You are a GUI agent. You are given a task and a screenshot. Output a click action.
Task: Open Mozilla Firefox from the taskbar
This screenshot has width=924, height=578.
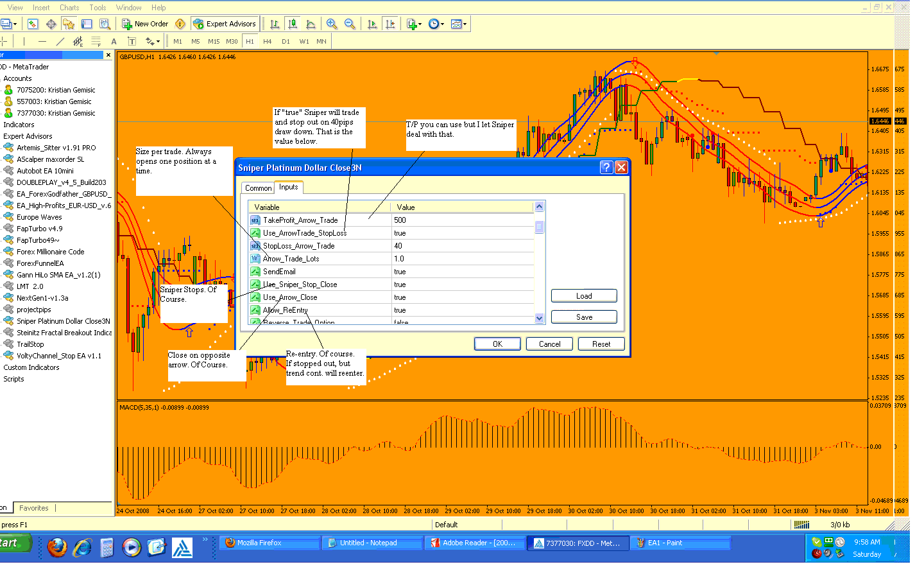(269, 543)
